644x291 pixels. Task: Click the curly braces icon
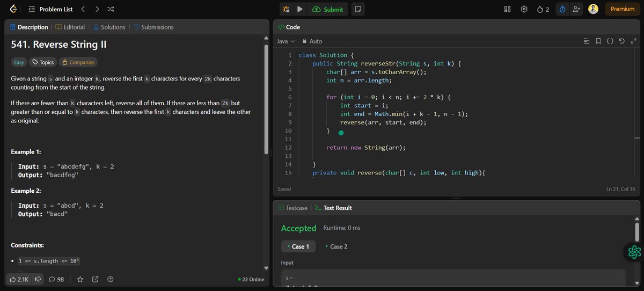[610, 41]
